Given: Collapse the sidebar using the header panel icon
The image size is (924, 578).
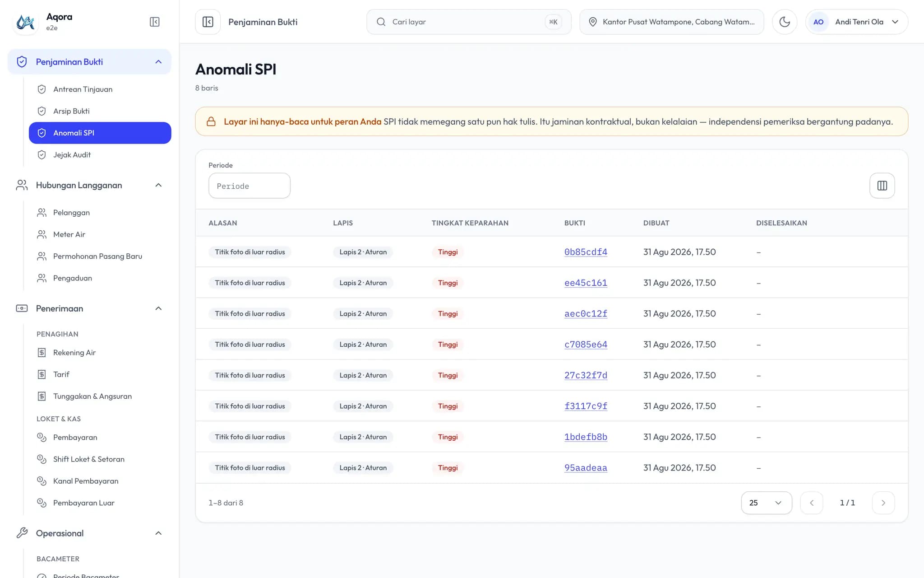Looking at the screenshot, I should [x=154, y=22].
